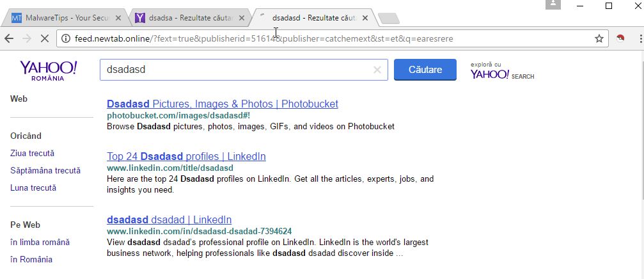Viewport: 644px width, 279px height.
Task: Filter results by Luna trecută
Action: pyautogui.click(x=33, y=187)
